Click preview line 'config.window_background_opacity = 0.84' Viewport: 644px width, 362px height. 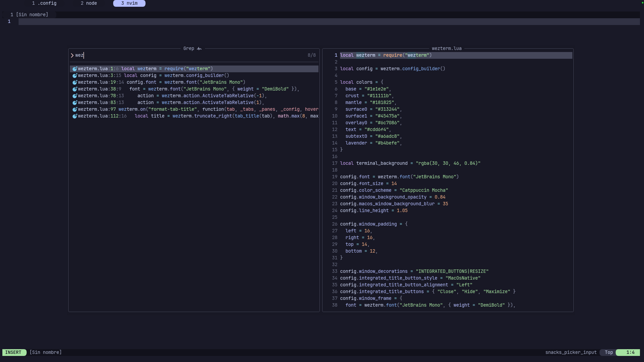pyautogui.click(x=393, y=197)
